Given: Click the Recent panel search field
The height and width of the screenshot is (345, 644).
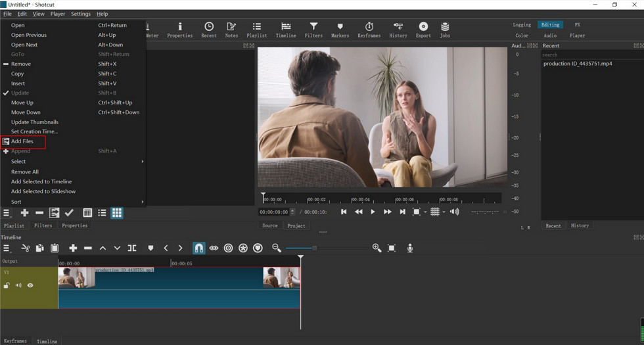Looking at the screenshot, I should (592, 55).
